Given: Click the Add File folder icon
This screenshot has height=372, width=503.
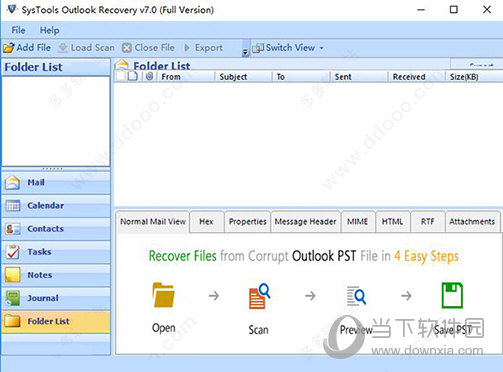Looking at the screenshot, I should (x=9, y=48).
